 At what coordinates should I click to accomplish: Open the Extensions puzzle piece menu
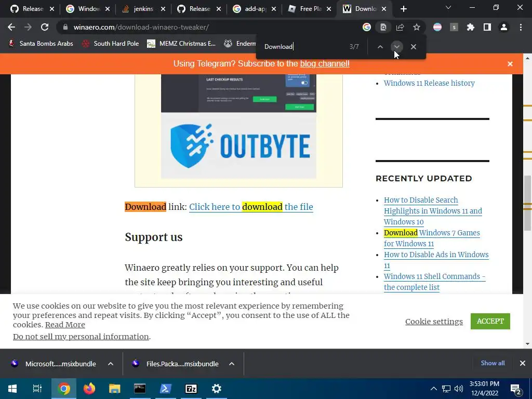point(471,27)
